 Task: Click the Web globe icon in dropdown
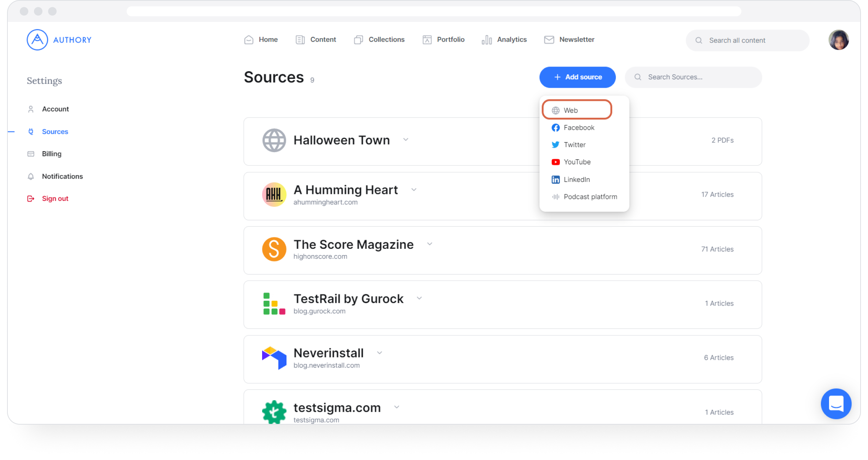coord(556,110)
